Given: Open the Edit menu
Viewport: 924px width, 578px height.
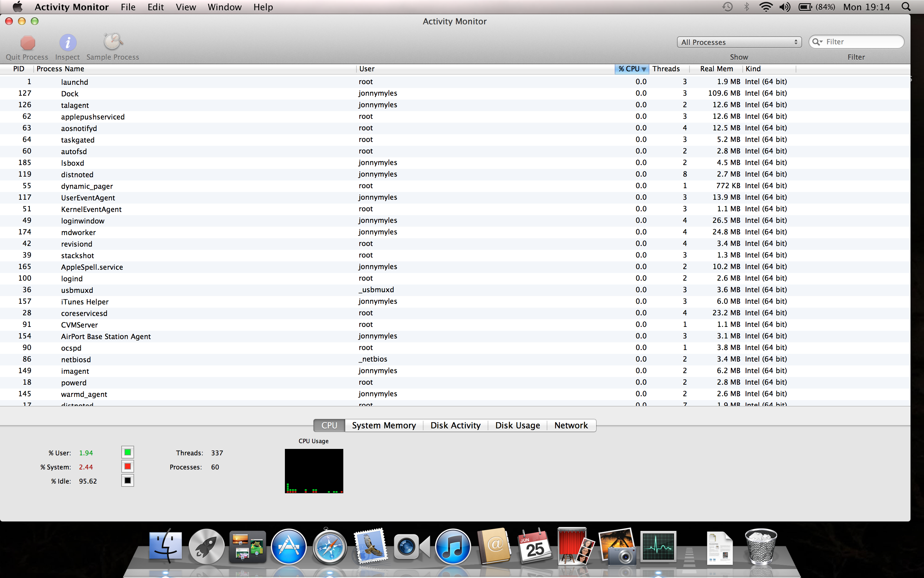Looking at the screenshot, I should (155, 7).
